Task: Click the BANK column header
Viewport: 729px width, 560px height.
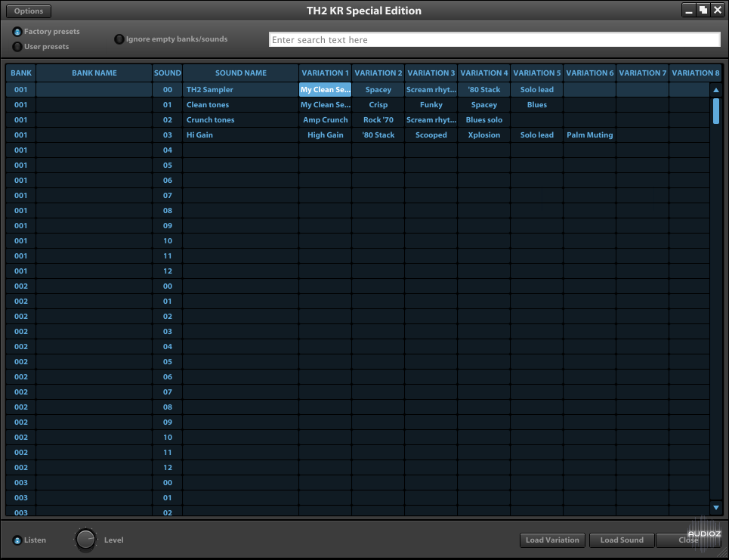Action: pyautogui.click(x=21, y=73)
